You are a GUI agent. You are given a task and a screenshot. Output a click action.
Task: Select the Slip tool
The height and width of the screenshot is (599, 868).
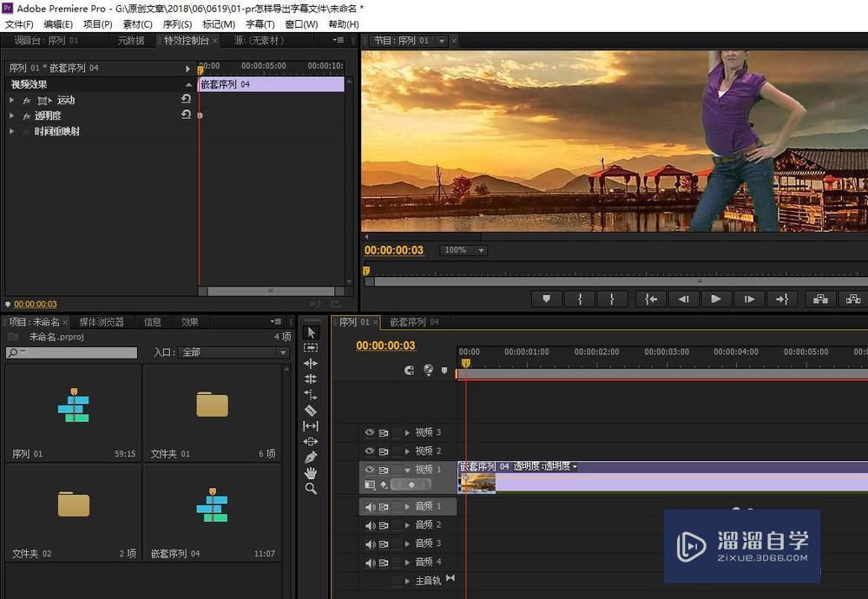311,426
